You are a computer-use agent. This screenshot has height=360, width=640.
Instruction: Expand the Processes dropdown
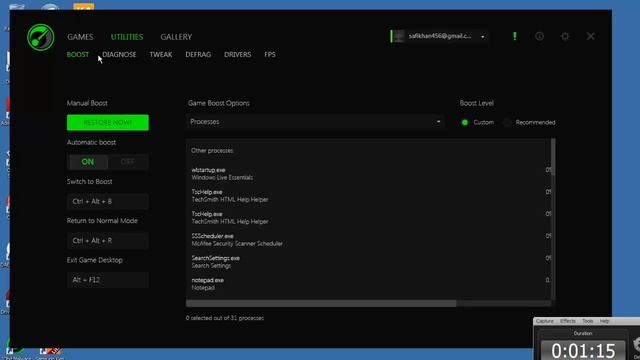pyautogui.click(x=315, y=122)
